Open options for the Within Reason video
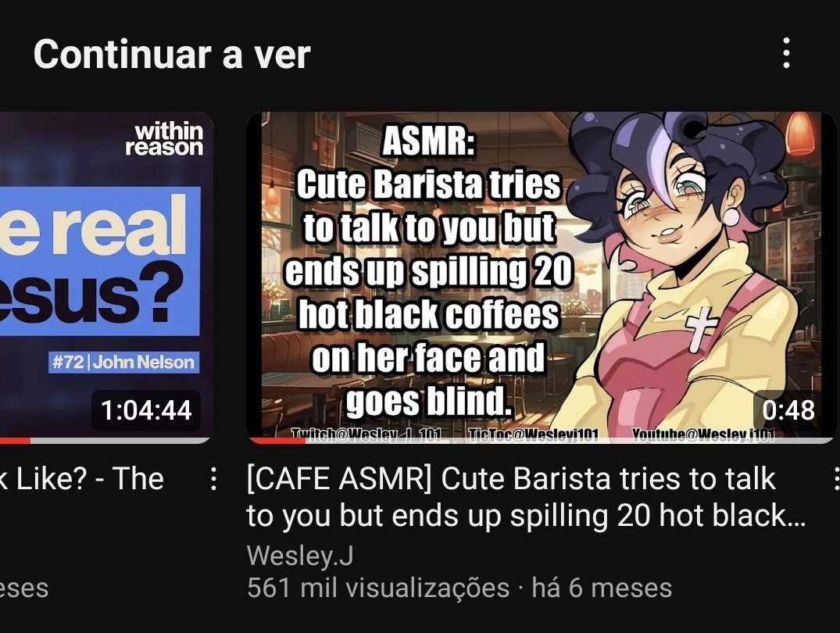The width and height of the screenshot is (840, 633). (x=214, y=478)
